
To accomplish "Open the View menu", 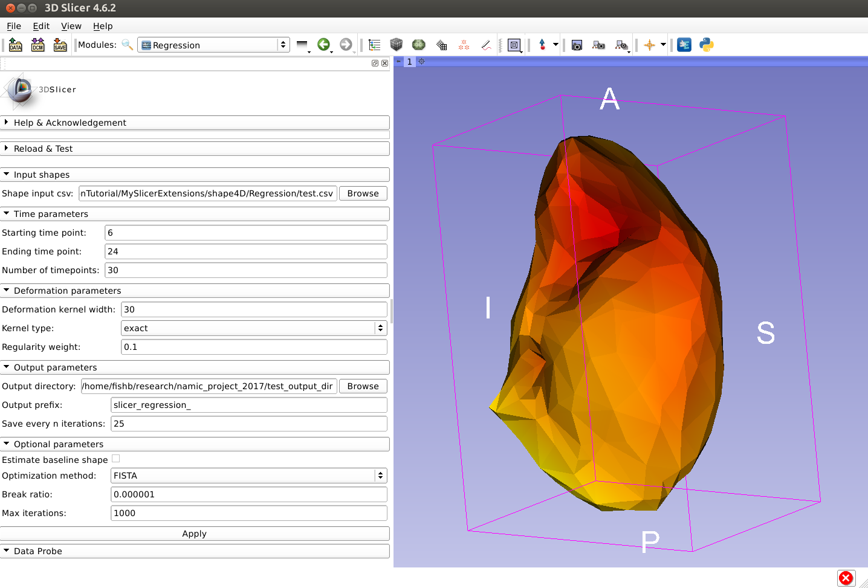I will (71, 26).
